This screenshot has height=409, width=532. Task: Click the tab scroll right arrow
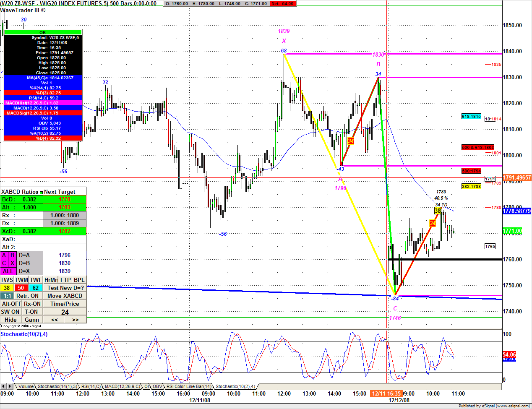pos(10,386)
